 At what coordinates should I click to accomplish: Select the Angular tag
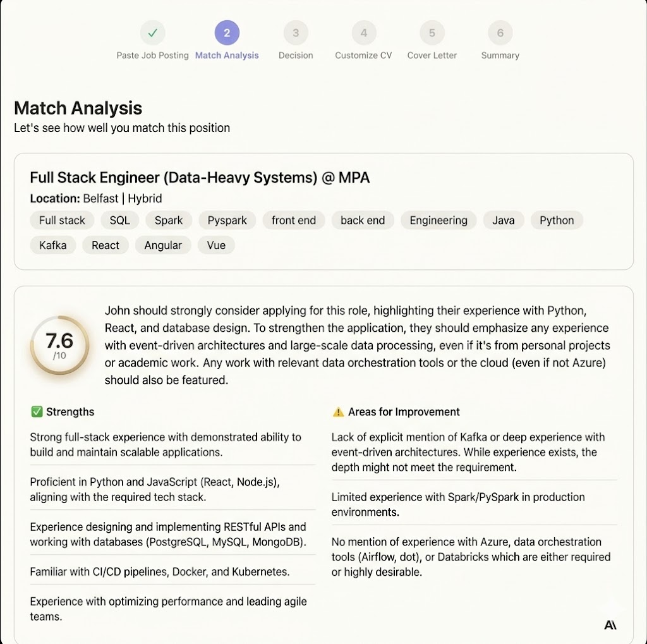[163, 245]
